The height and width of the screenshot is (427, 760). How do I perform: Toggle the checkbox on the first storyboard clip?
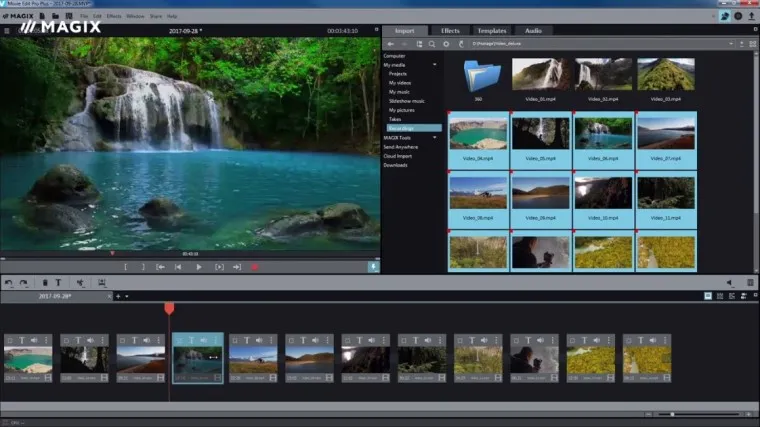coord(9,340)
